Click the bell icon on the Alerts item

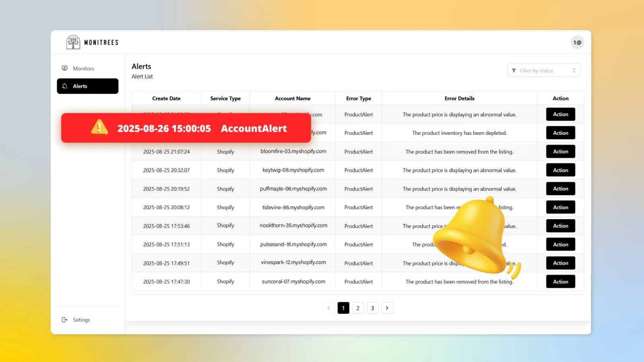coord(65,86)
